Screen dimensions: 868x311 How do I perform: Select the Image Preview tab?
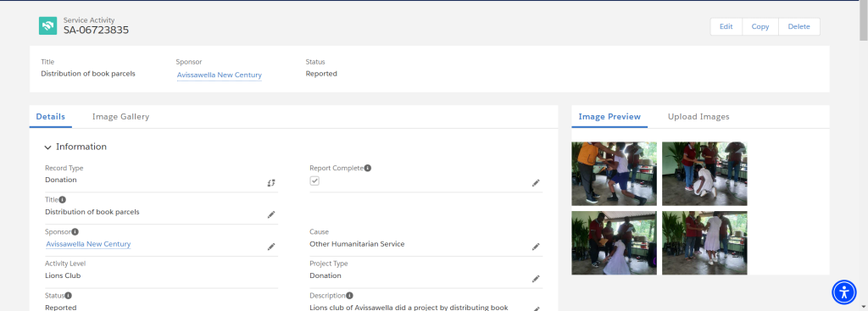(609, 117)
